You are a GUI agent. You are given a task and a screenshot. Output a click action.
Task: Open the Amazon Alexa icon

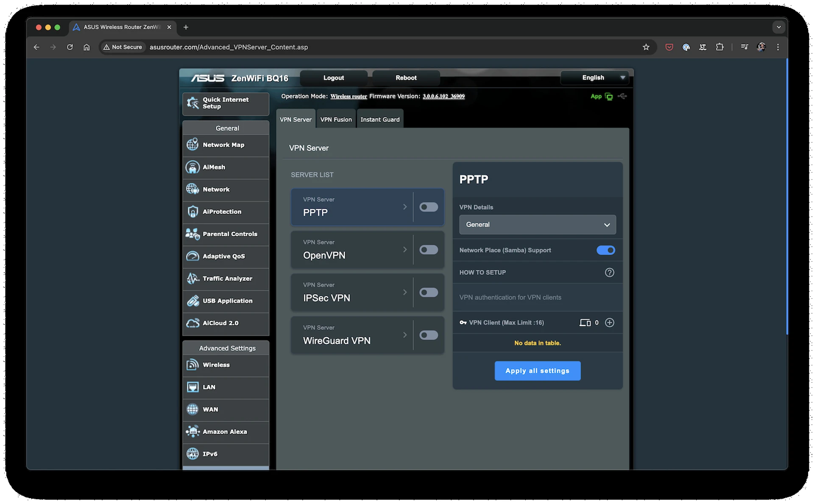point(192,432)
